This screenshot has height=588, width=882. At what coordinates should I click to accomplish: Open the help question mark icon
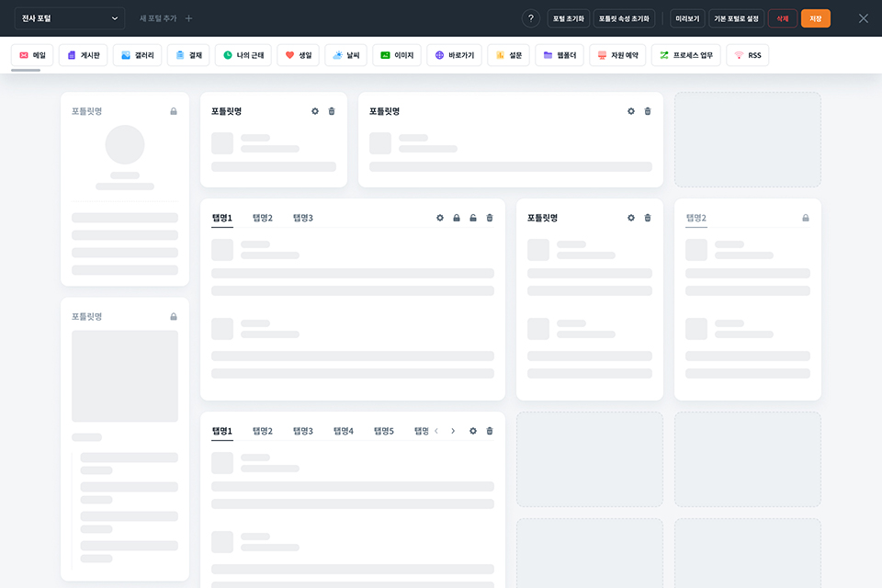click(530, 18)
